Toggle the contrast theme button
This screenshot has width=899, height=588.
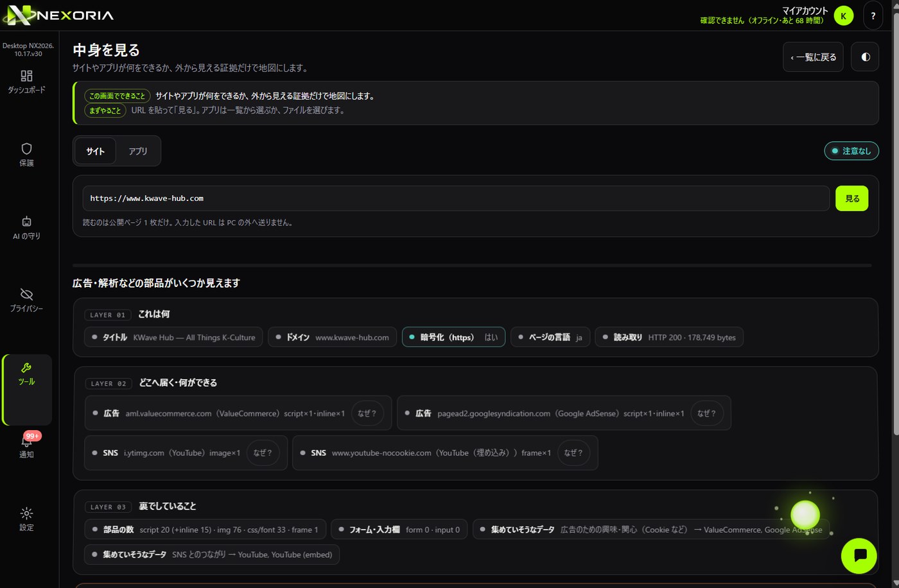coord(865,57)
